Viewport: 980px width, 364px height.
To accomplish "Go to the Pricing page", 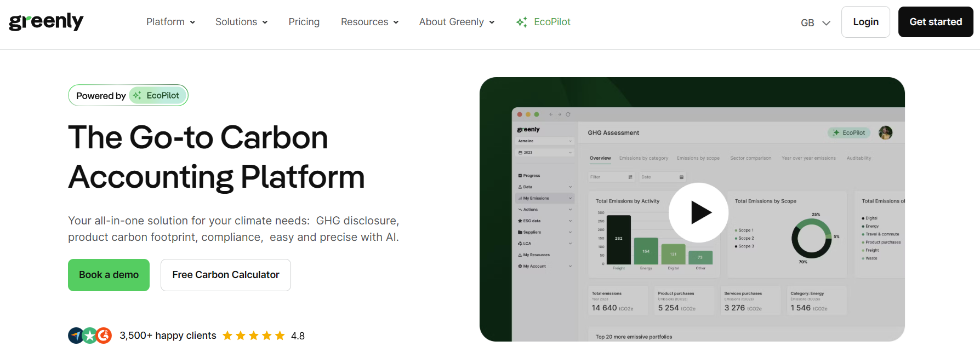I will (x=304, y=22).
